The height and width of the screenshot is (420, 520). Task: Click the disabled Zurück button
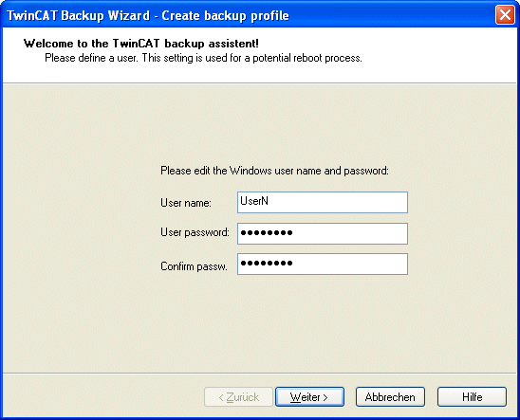point(238,397)
